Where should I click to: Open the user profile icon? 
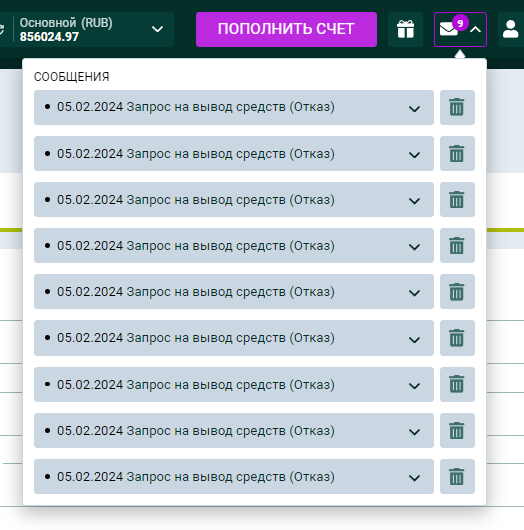pyautogui.click(x=510, y=29)
